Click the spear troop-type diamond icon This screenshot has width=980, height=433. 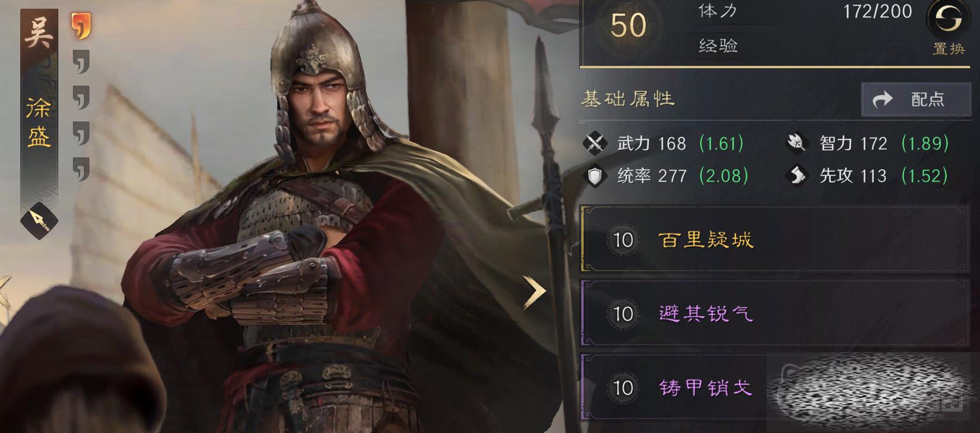click(x=39, y=220)
